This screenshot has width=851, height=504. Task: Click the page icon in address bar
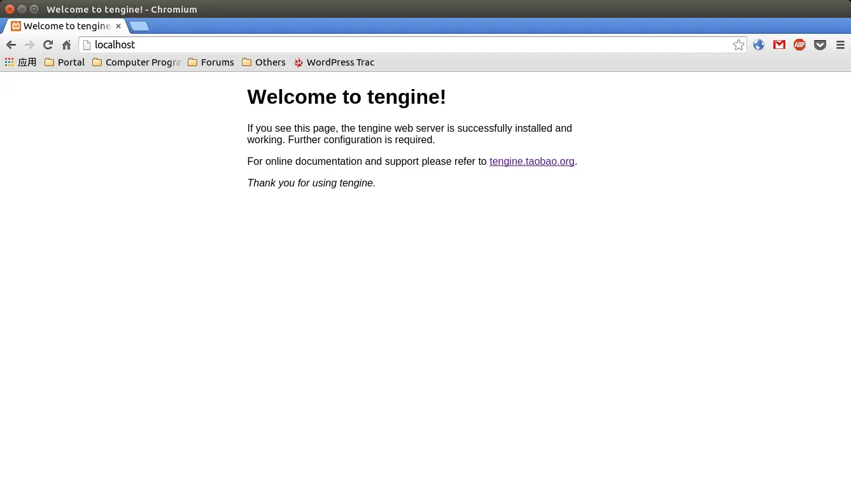(87, 45)
